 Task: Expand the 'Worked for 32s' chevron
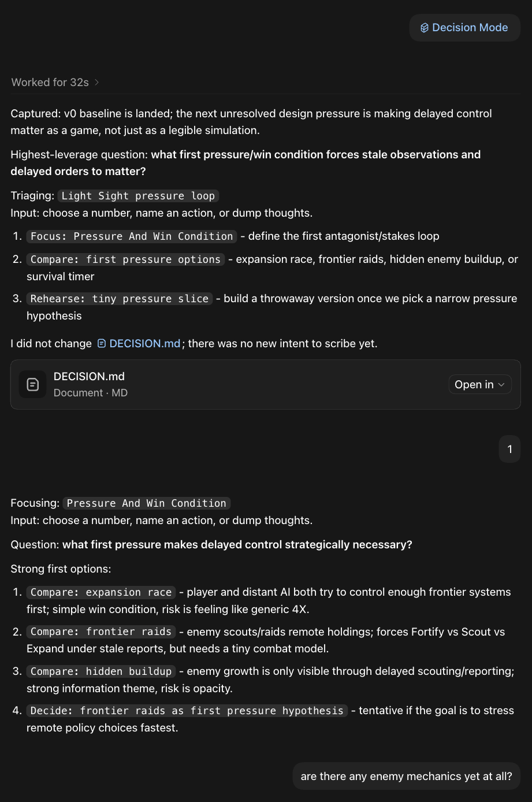[96, 83]
